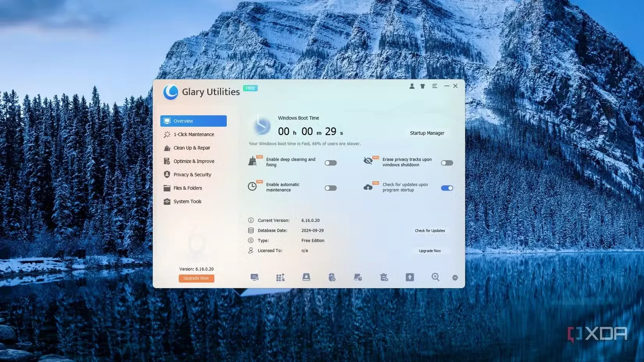Click the boot time reading '00 h 00 m 29 s'
Image resolution: width=644 pixels, height=362 pixels.
coord(311,132)
